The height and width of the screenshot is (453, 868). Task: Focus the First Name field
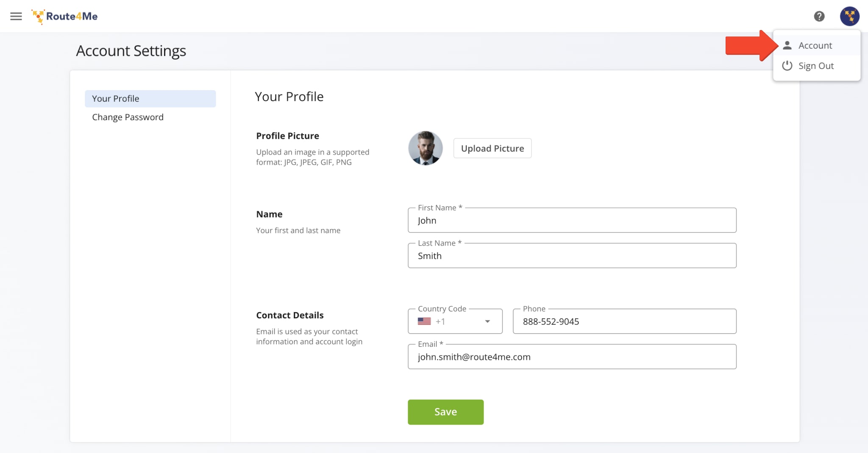572,221
